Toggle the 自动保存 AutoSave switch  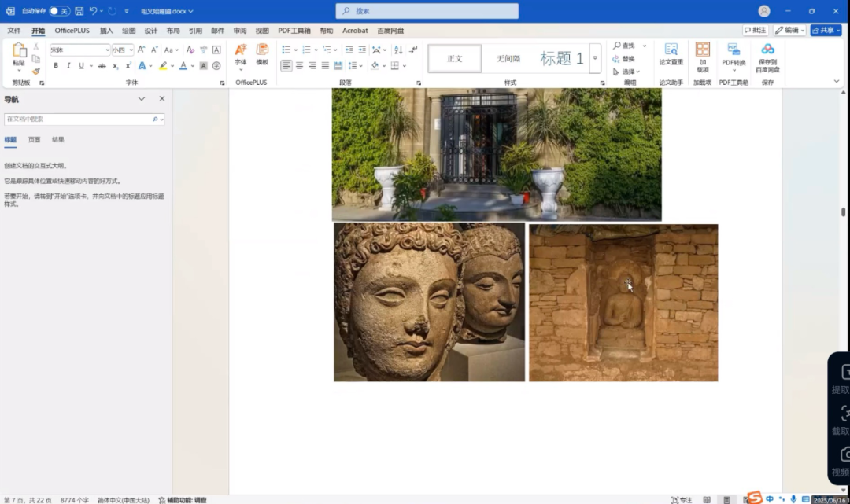pos(59,11)
